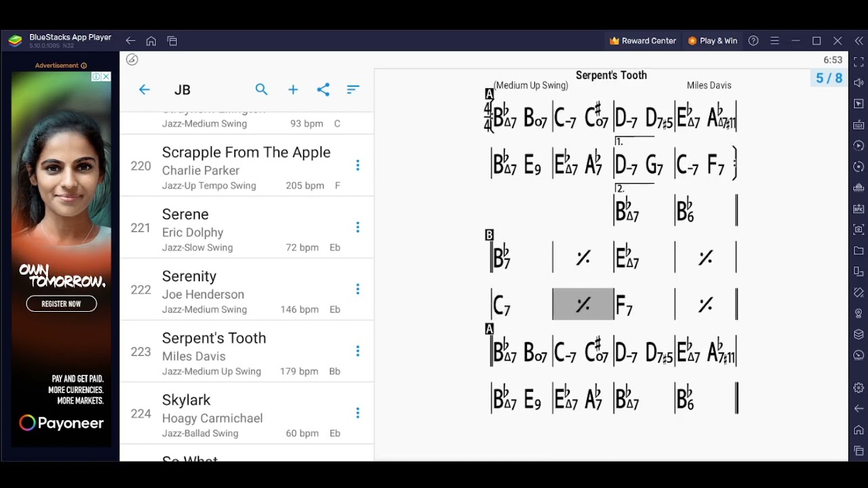
Task: Take a screenshot via sidebar camera icon
Action: pos(859,229)
